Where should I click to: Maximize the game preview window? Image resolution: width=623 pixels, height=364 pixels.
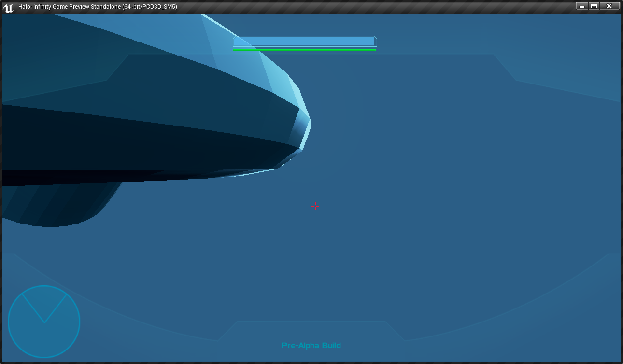[x=594, y=6]
